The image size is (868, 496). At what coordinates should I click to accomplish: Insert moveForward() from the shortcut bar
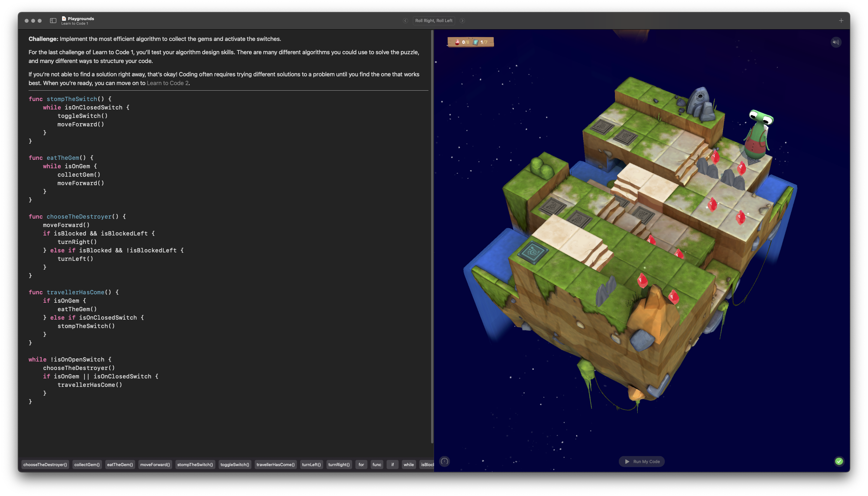[155, 464]
